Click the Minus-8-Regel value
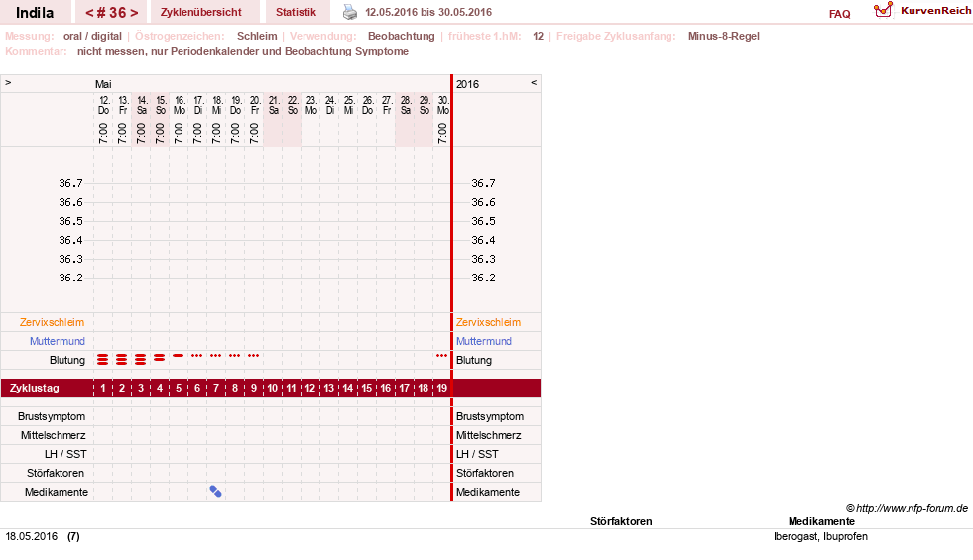The image size is (973, 560). (723, 36)
